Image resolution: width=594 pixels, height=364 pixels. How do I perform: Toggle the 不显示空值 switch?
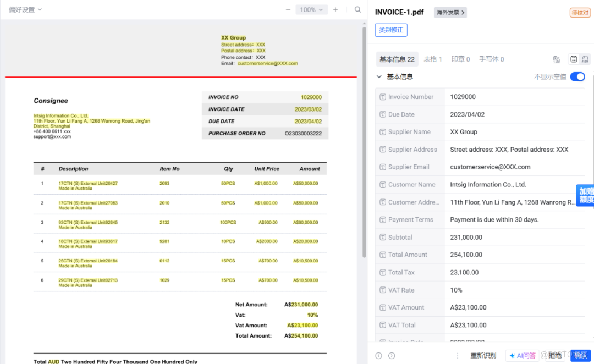(x=577, y=76)
